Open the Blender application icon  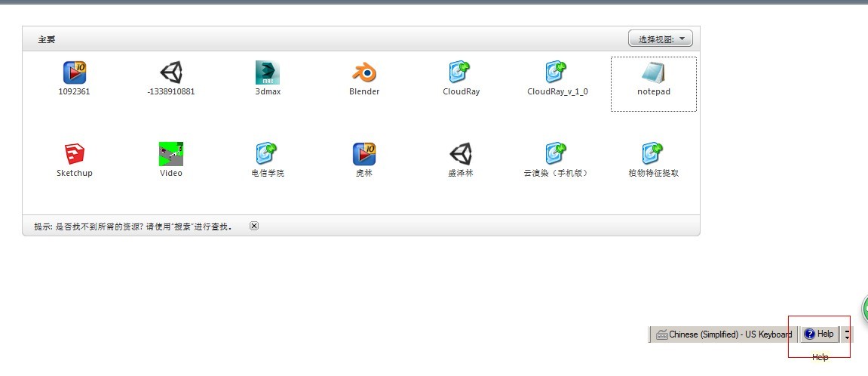coord(364,73)
